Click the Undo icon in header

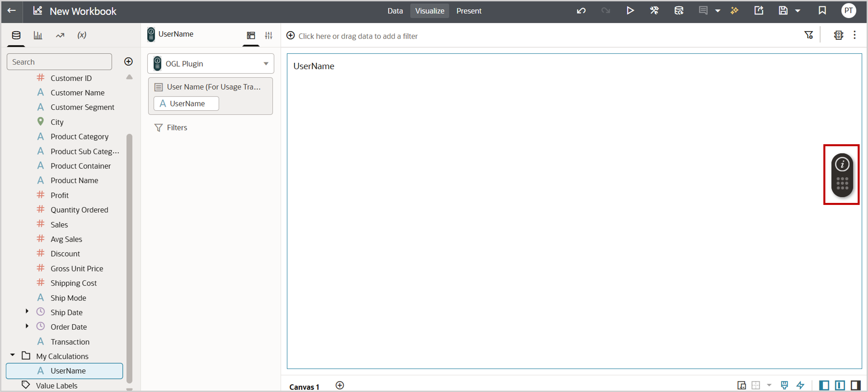[581, 11]
